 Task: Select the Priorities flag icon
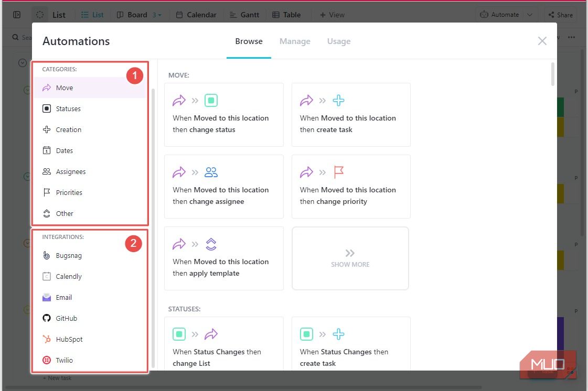click(x=47, y=192)
